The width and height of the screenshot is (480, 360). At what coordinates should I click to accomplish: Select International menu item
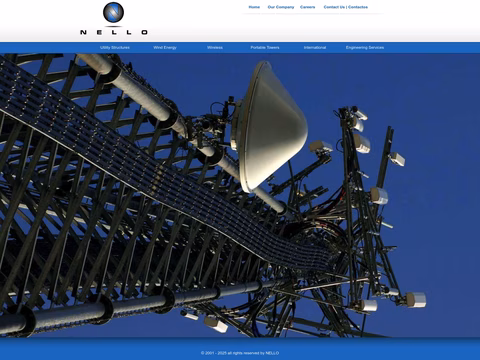[315, 48]
